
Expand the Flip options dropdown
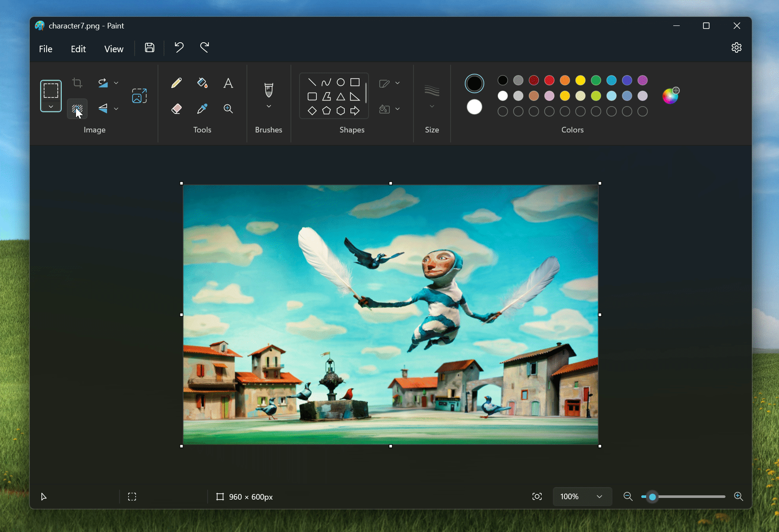(x=116, y=109)
